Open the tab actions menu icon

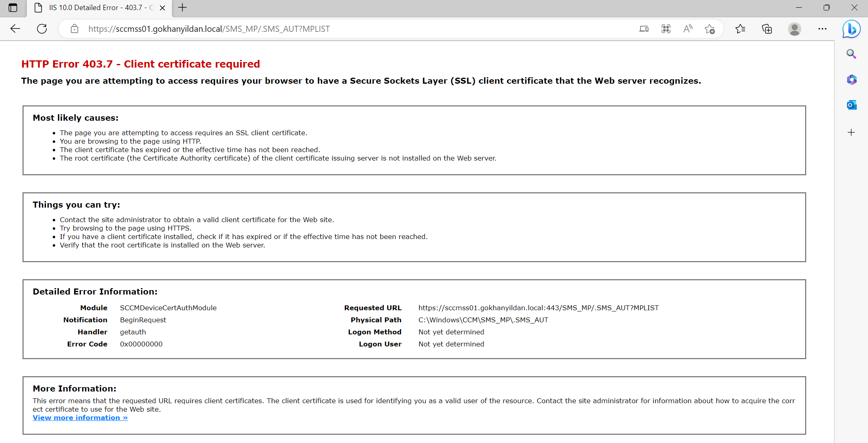pos(13,8)
